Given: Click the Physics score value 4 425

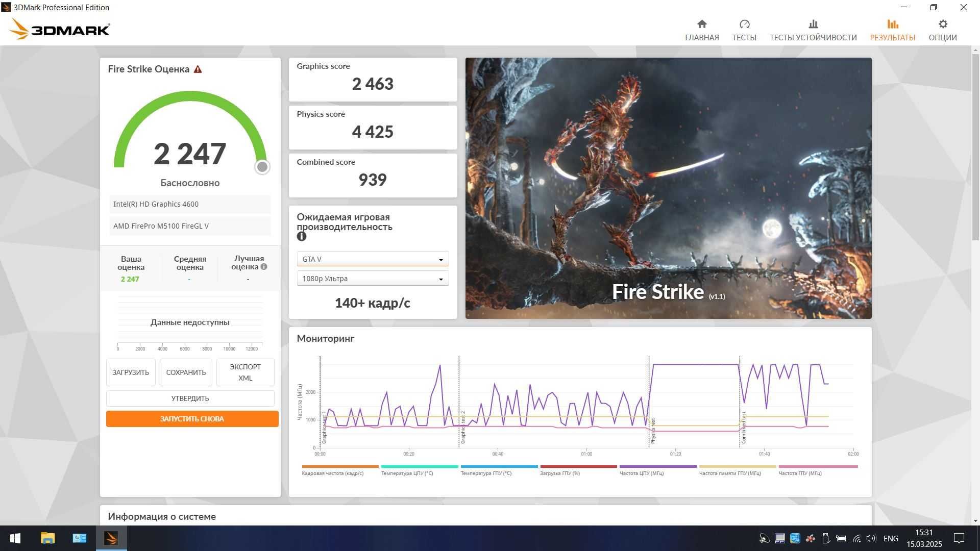Looking at the screenshot, I should [x=373, y=132].
